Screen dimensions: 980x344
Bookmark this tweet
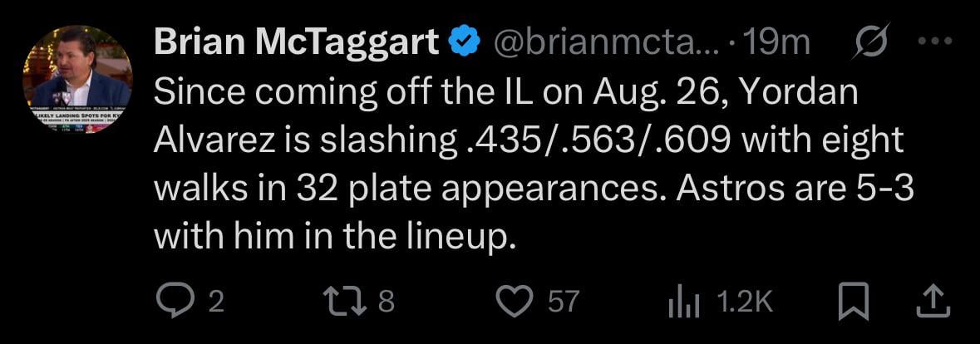(x=853, y=301)
